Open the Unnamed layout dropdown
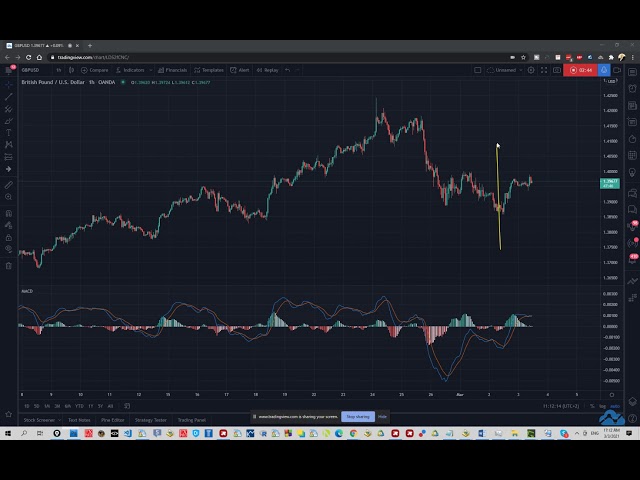The width and height of the screenshot is (640, 480). [503, 70]
